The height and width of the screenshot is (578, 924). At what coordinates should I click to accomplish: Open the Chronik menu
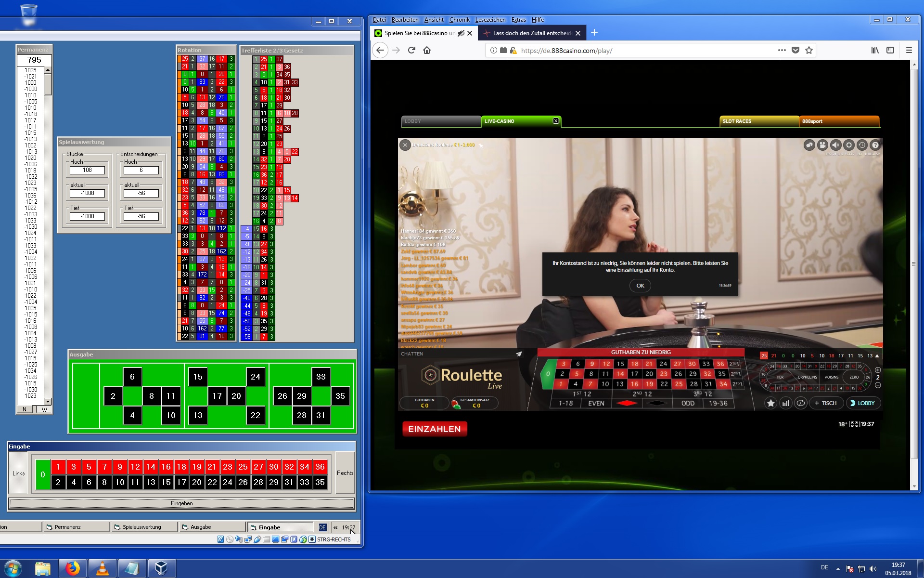(x=459, y=20)
